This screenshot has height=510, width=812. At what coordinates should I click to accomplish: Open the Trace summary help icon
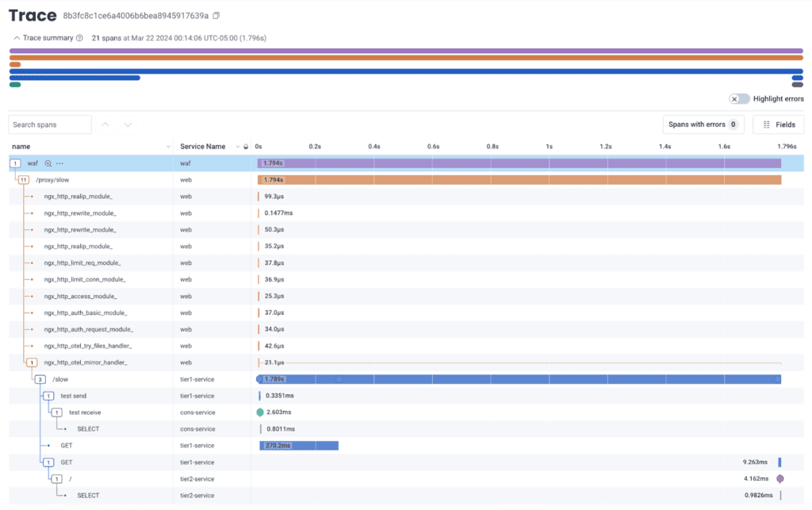pos(79,38)
